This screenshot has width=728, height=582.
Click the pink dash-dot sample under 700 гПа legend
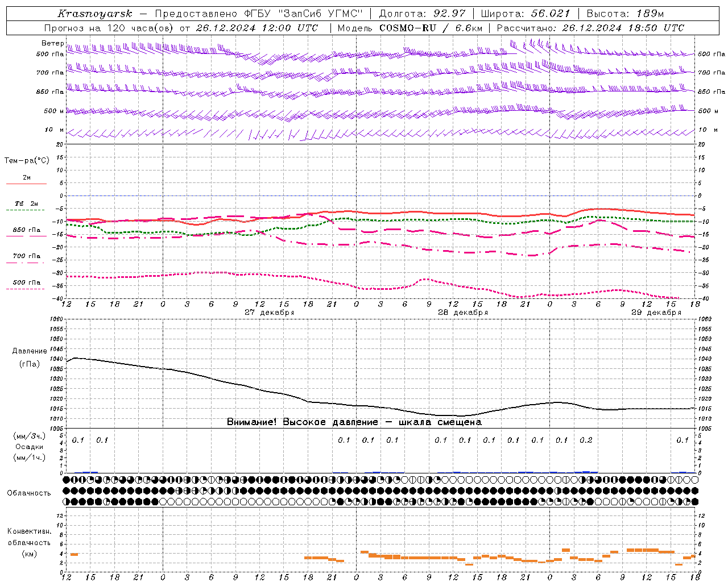[25, 263]
